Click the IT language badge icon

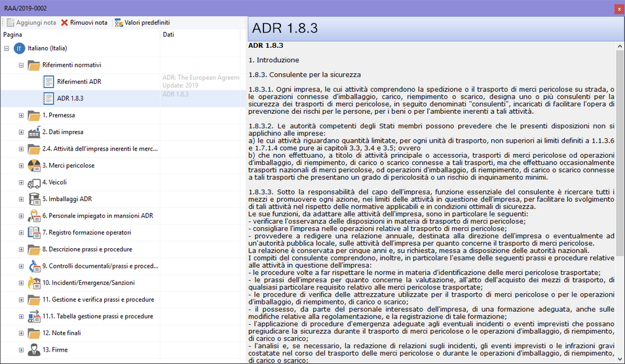(x=19, y=48)
